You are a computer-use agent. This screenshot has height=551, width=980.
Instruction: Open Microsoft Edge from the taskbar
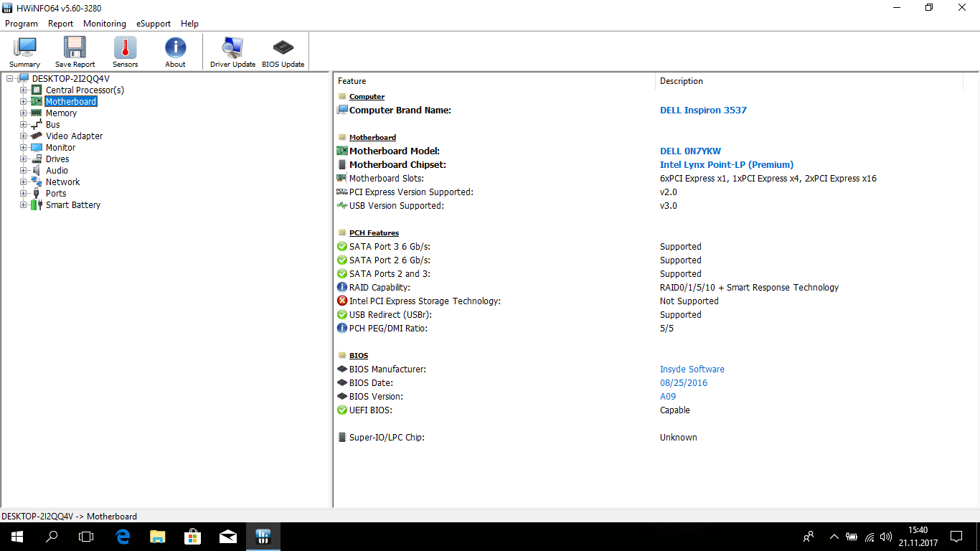coord(123,536)
